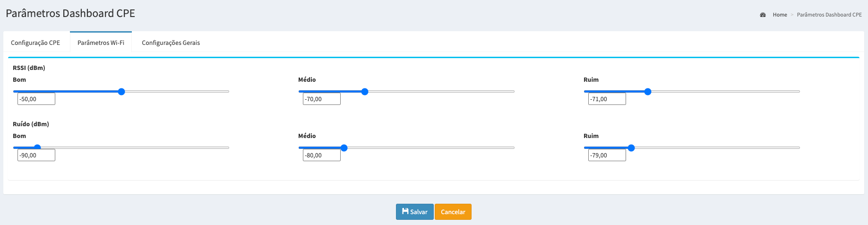Open the Configuração CPE tab
Viewport: 868px width, 225px height.
(x=35, y=43)
